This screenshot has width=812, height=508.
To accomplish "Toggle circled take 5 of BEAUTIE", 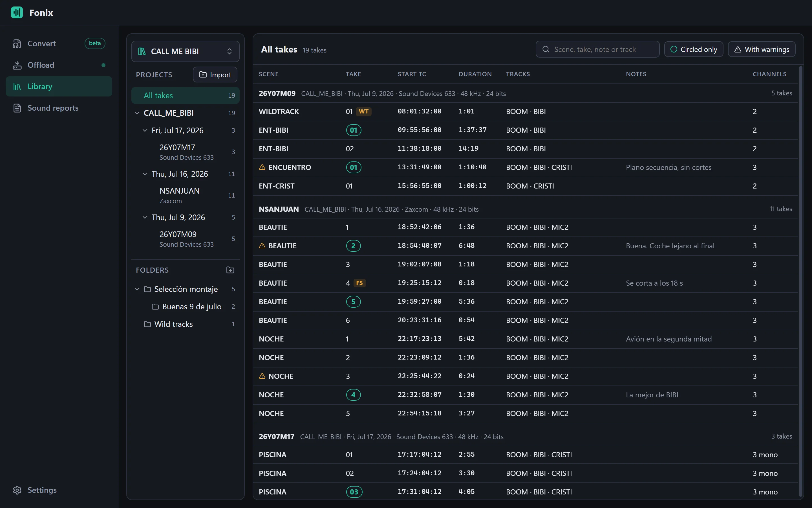I will [353, 302].
